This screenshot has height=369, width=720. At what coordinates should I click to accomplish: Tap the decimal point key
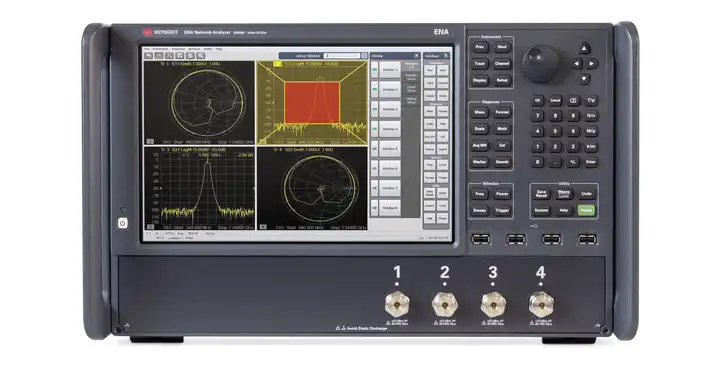(555, 162)
